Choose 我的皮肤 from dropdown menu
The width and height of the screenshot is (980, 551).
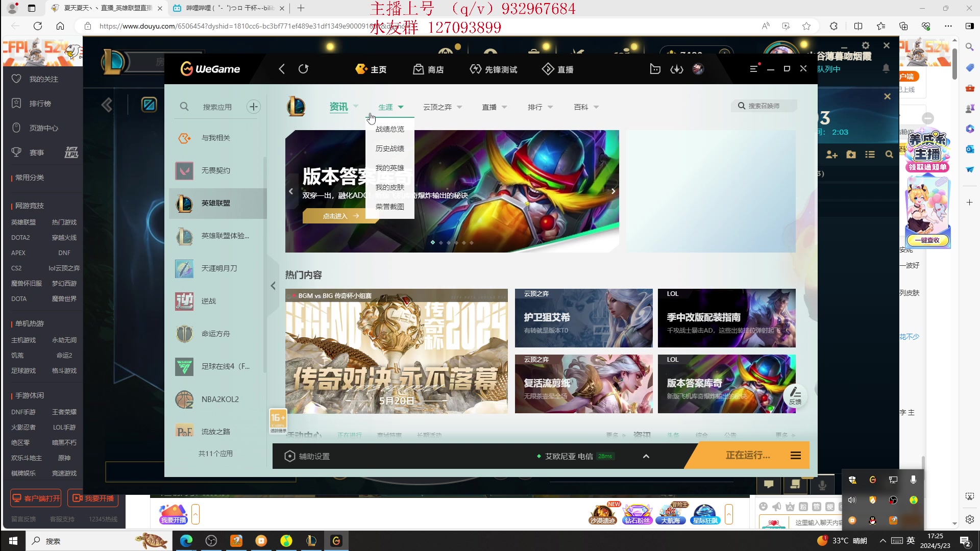point(390,187)
